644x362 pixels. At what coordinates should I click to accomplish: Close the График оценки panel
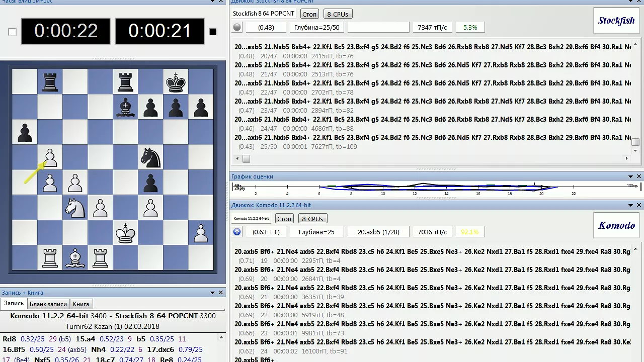[x=639, y=176]
